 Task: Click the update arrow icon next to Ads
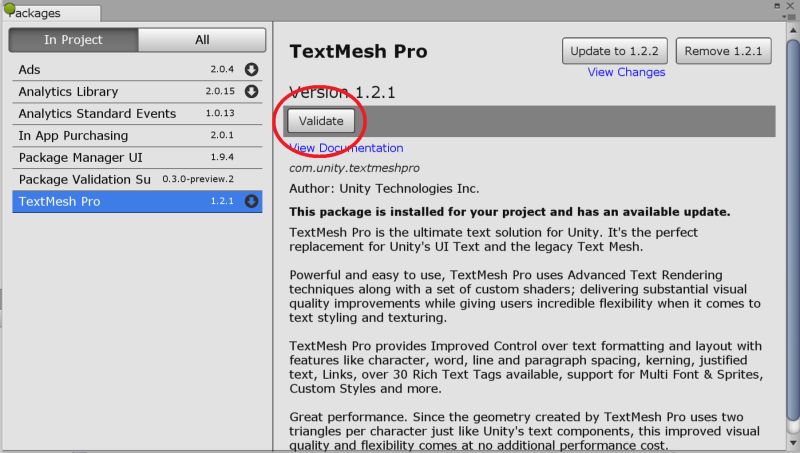[251, 69]
